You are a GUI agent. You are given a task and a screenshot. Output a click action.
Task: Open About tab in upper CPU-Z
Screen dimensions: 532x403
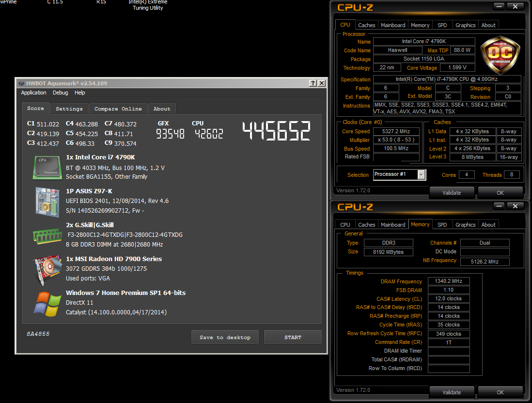[x=488, y=25]
